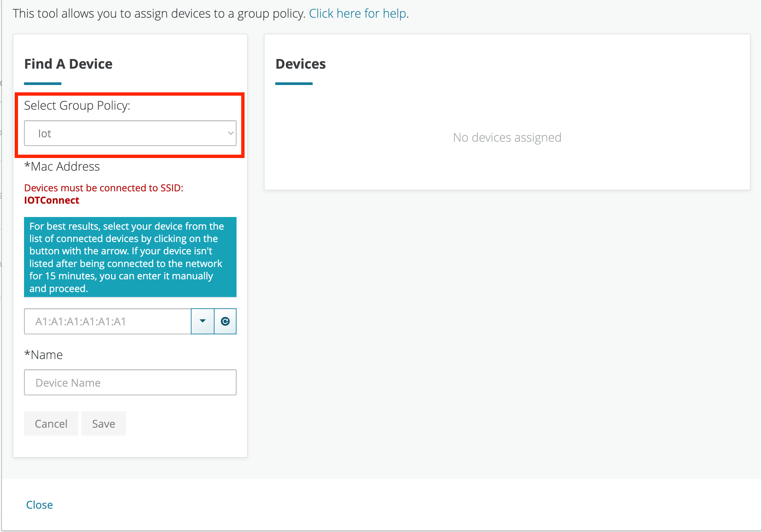This screenshot has width=762, height=532.
Task: Open the Select Group Policy dropdown
Action: (x=130, y=133)
